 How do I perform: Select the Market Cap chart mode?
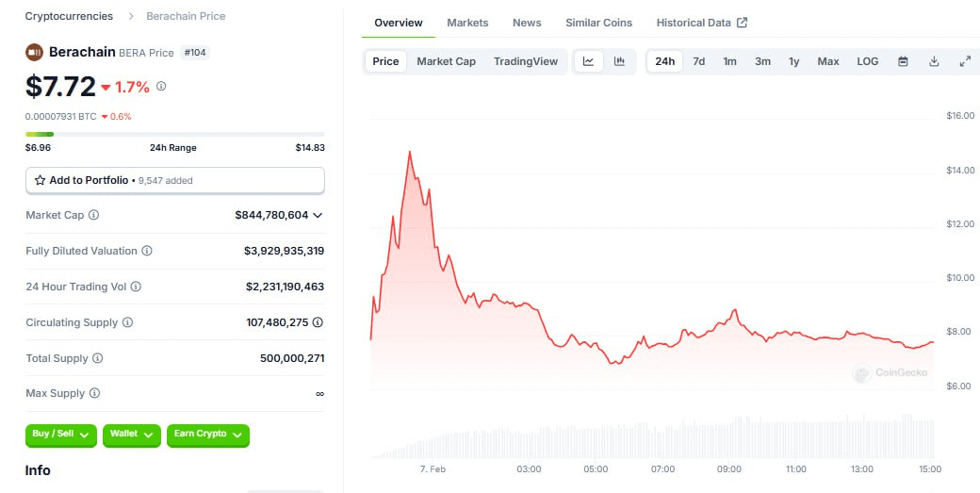(447, 61)
